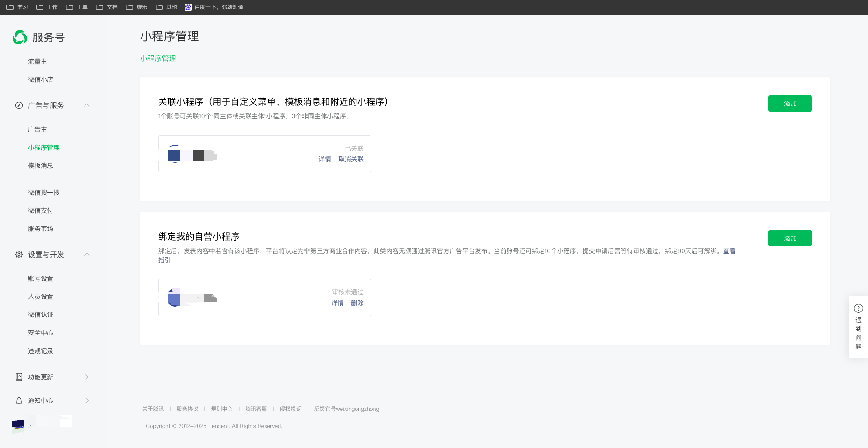Image resolution: width=868 pixels, height=448 pixels.
Task: Collapse the 设置与开发 section
Action: [x=87, y=255]
